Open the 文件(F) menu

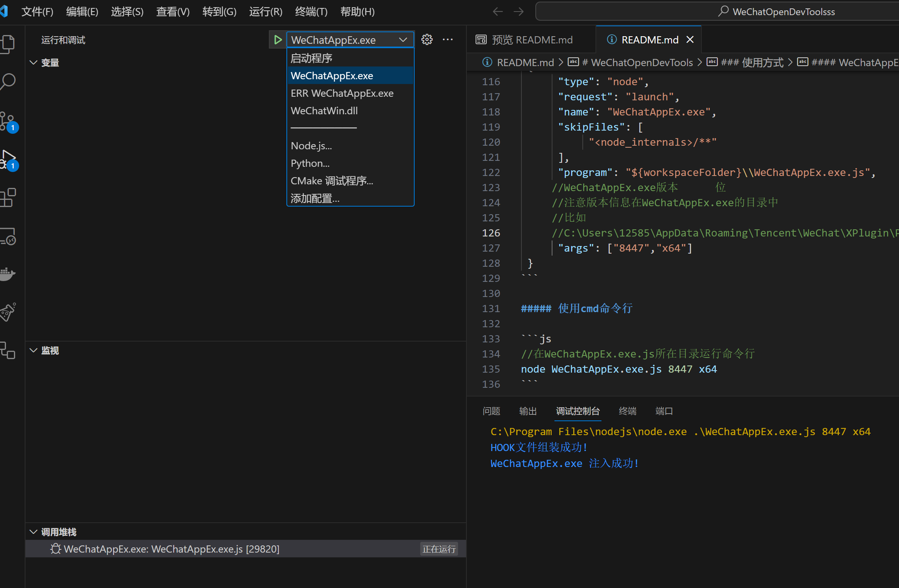pos(37,12)
